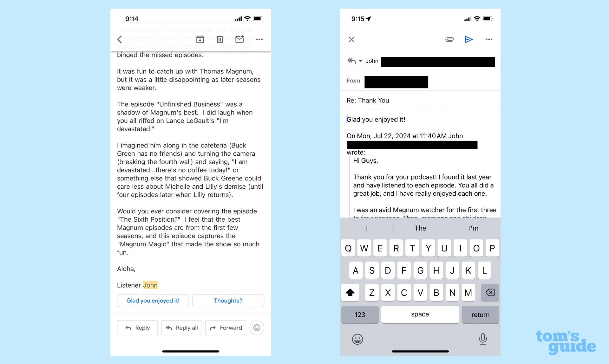The image size is (609, 364).
Task: Tap the more options ellipsis in compose view
Action: click(488, 39)
